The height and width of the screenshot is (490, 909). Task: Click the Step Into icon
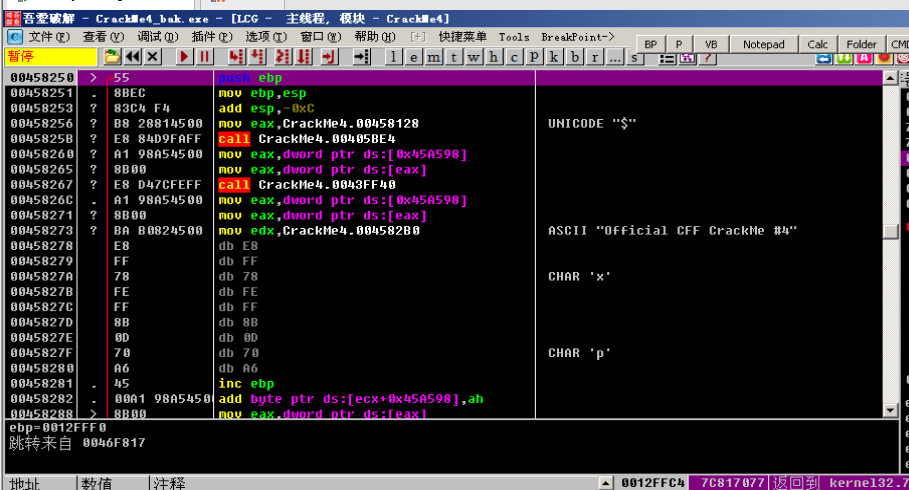pos(236,57)
